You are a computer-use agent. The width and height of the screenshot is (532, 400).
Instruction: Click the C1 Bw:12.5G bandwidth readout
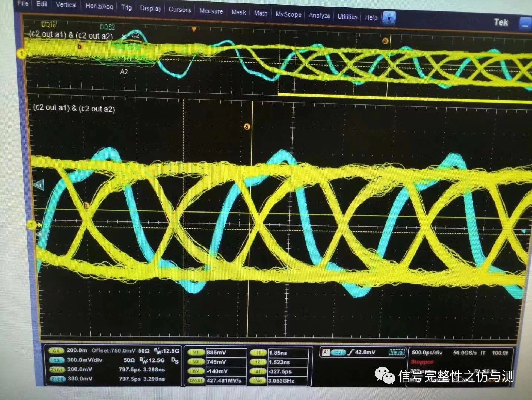coord(166,351)
